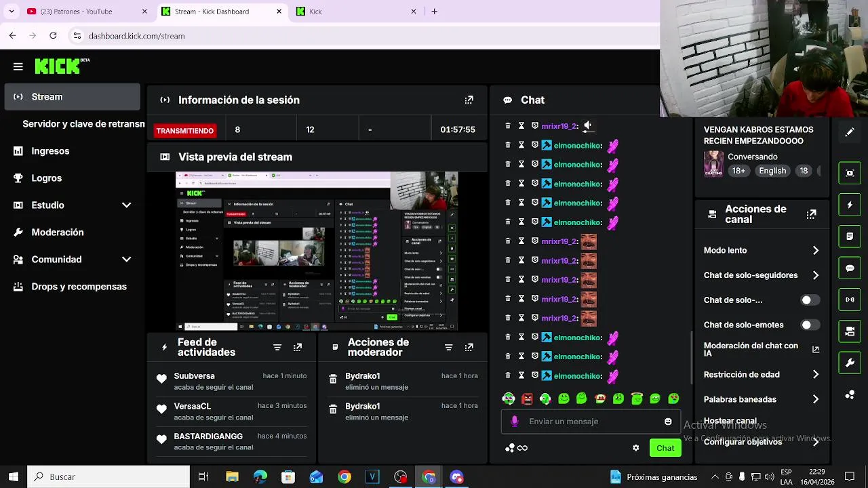Screen dimensions: 868x488
Task: Click the Windows Buscar search box
Action: click(108, 476)
